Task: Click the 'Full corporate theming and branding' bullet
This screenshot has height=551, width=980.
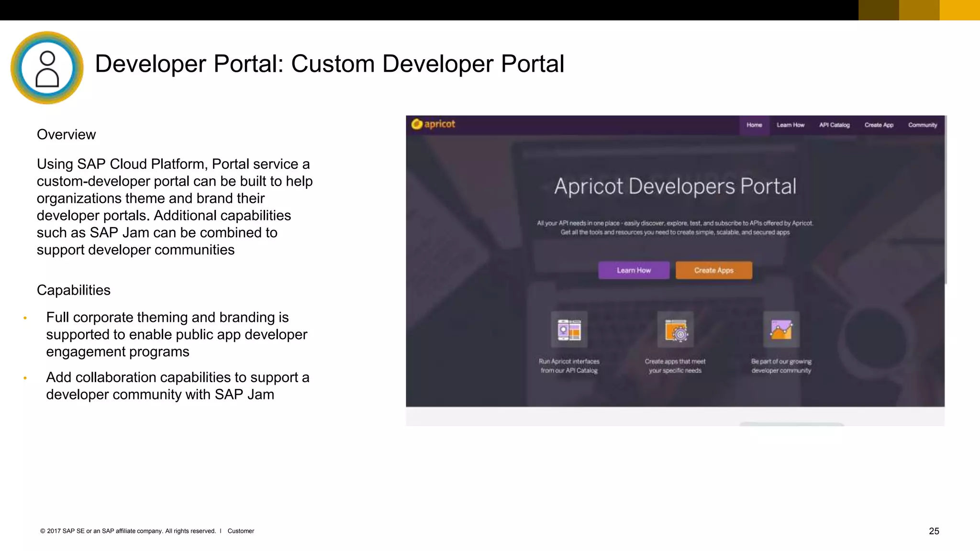Action: (x=177, y=334)
